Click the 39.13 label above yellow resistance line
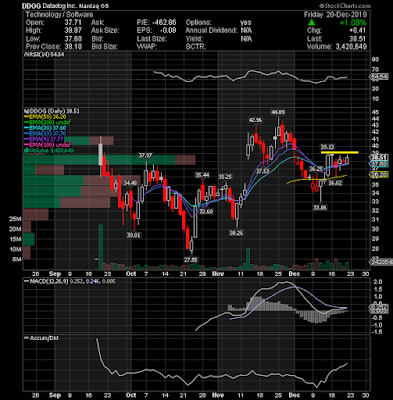The height and width of the screenshot is (400, 393). [327, 147]
